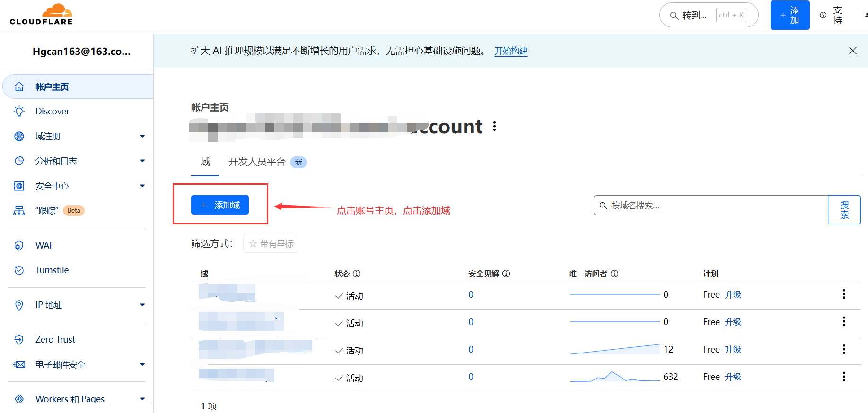Open Turnstile from the sidebar icon
Screen dimensions: 868x413
point(19,270)
